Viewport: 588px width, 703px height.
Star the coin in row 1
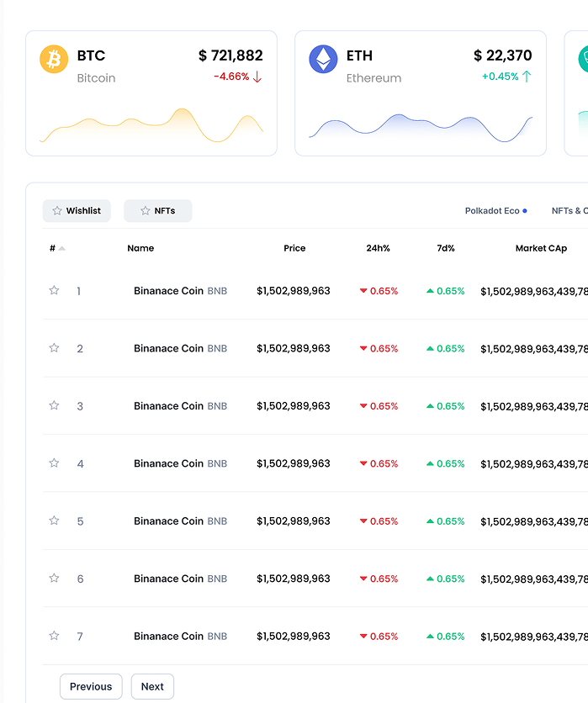coord(54,290)
